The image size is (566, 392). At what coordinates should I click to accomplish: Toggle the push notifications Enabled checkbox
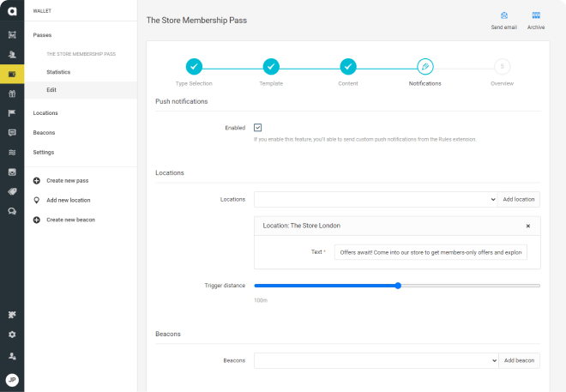pyautogui.click(x=258, y=128)
